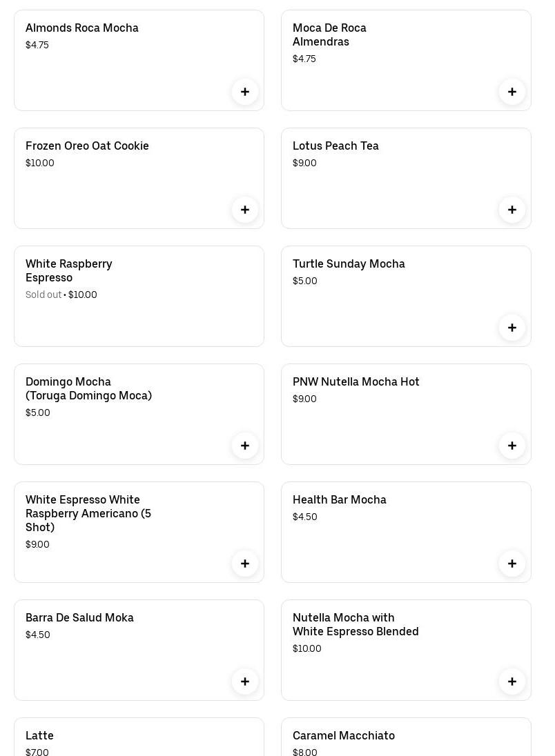Add Moca De Roca Almendras to order
The image size is (555, 756).
[x=512, y=92]
